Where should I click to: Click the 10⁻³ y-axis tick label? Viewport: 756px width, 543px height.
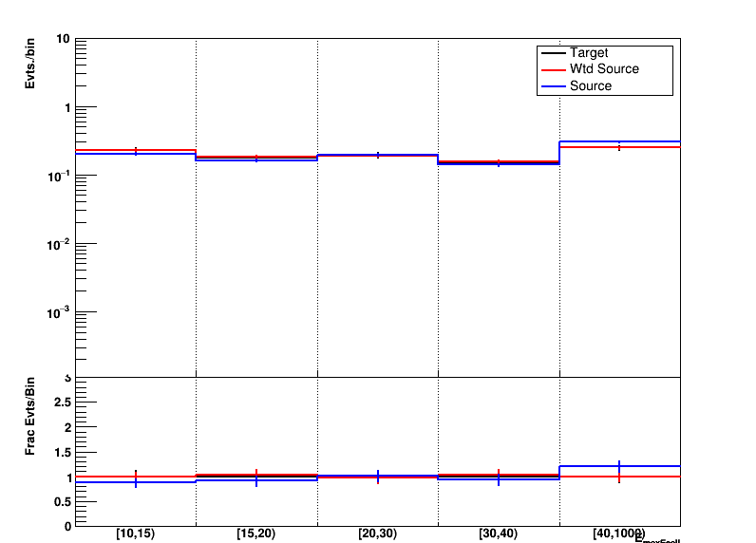pos(59,312)
